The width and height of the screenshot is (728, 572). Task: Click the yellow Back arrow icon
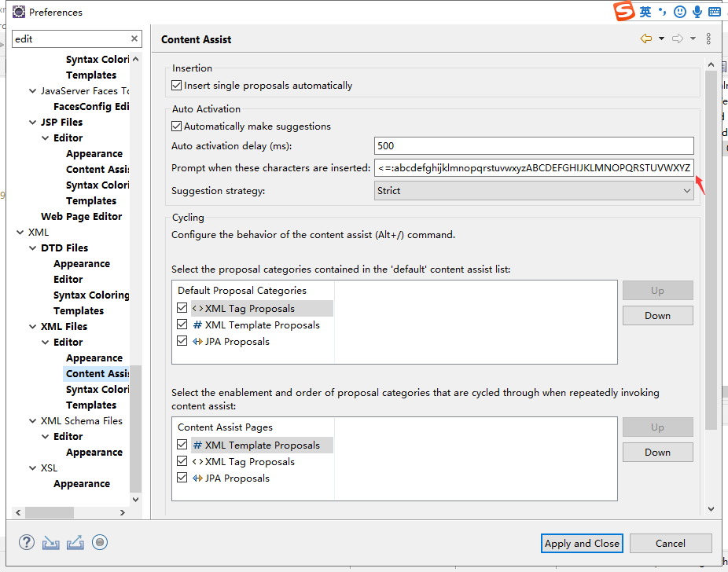tap(646, 38)
